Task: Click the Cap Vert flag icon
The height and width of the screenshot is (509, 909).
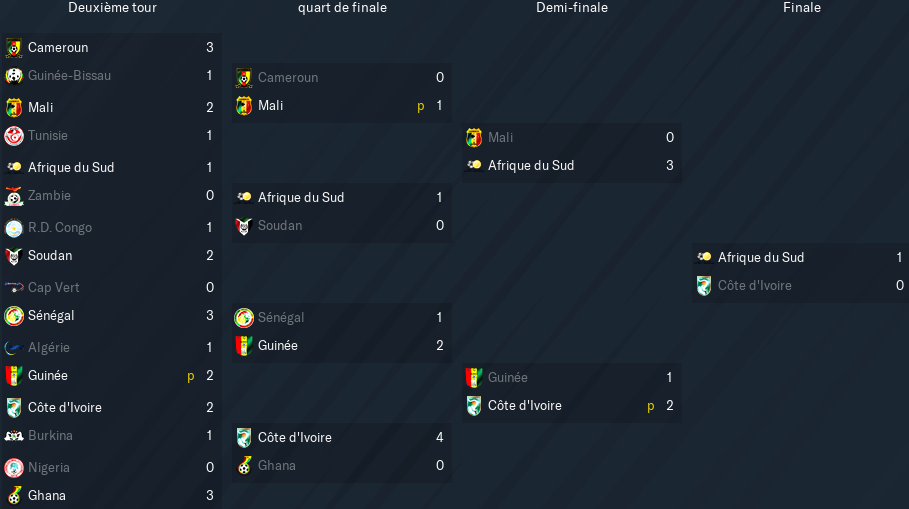Action: [x=14, y=288]
